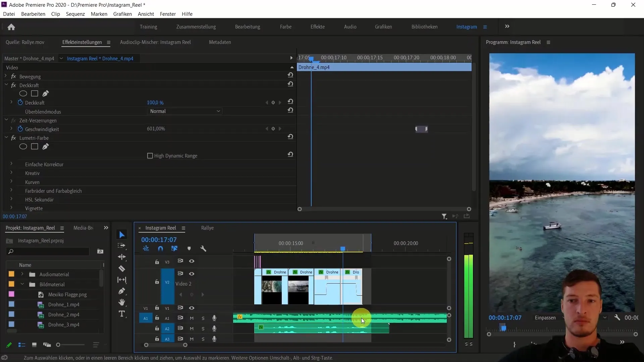This screenshot has width=644, height=362.
Task: Select Instagram Reel * Drohne_4.mp4 clip link
Action: coord(100,58)
